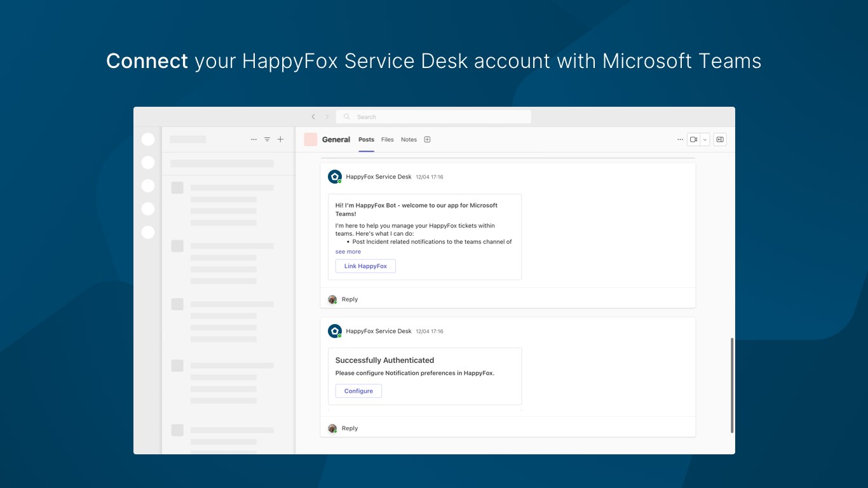The image size is (868, 488).
Task: Click HappyFox avatar on the welcome message
Action: click(335, 177)
